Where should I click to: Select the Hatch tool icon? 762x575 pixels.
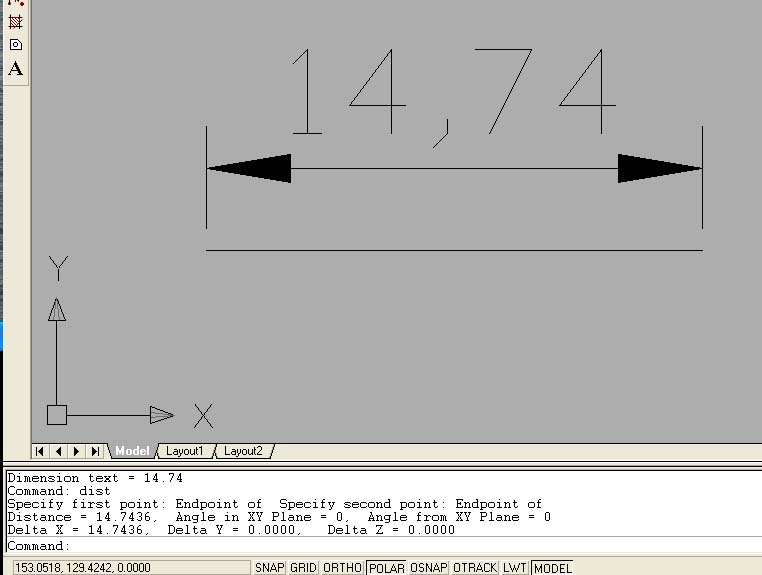point(16,22)
